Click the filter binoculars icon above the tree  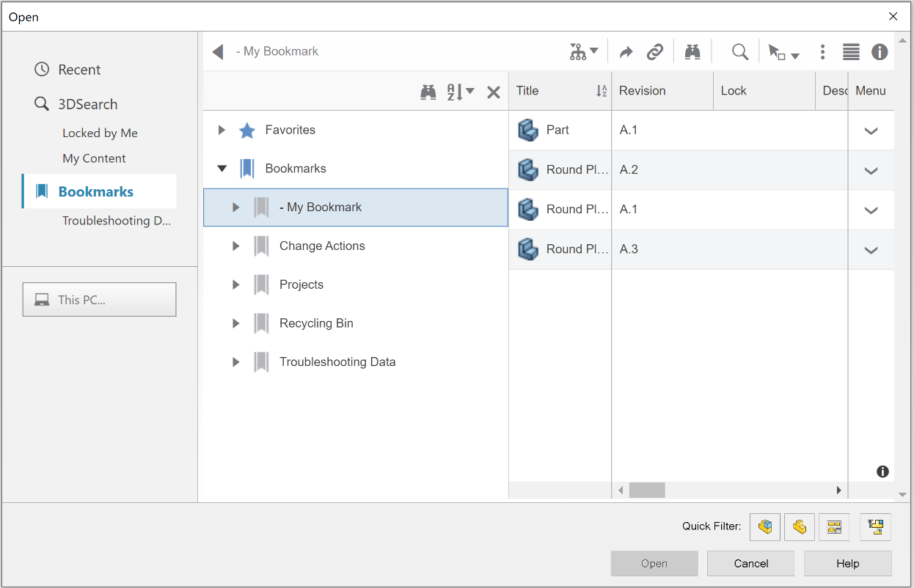[x=429, y=92]
